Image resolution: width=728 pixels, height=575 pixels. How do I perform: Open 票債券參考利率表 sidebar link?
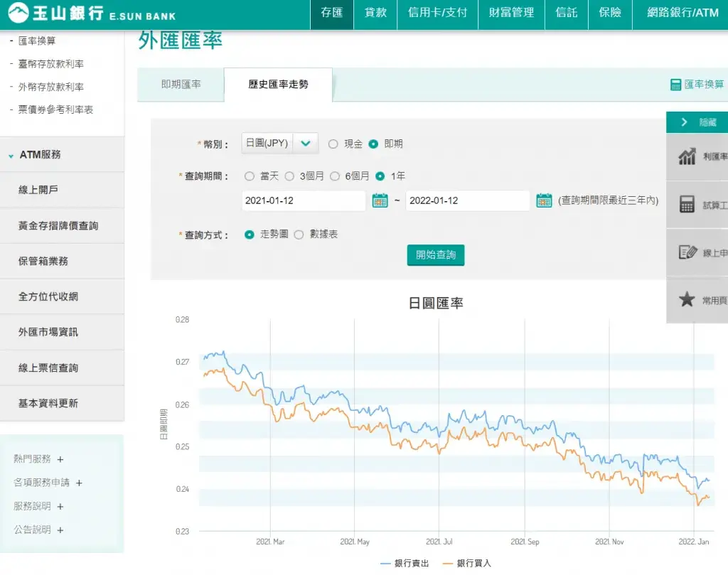(x=55, y=109)
